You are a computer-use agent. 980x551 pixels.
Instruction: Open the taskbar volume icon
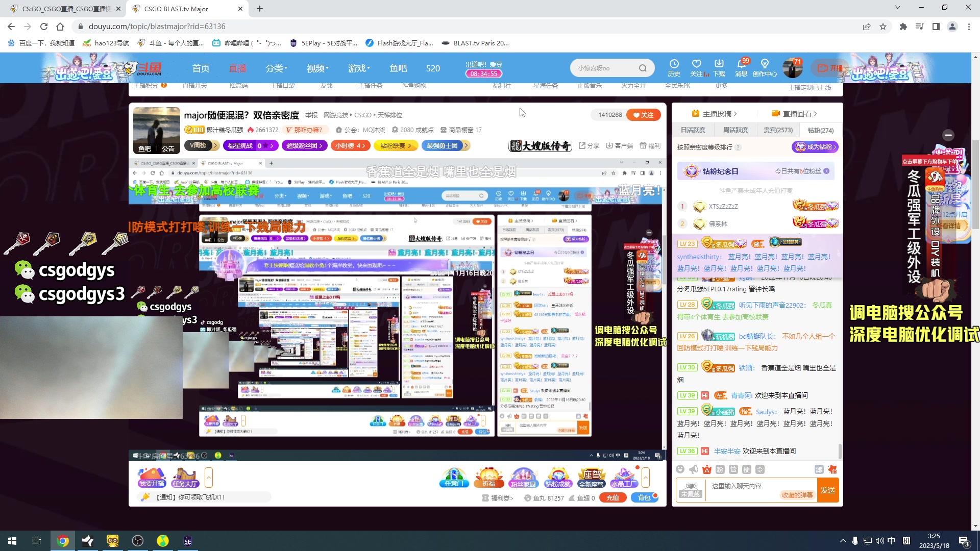(879, 541)
